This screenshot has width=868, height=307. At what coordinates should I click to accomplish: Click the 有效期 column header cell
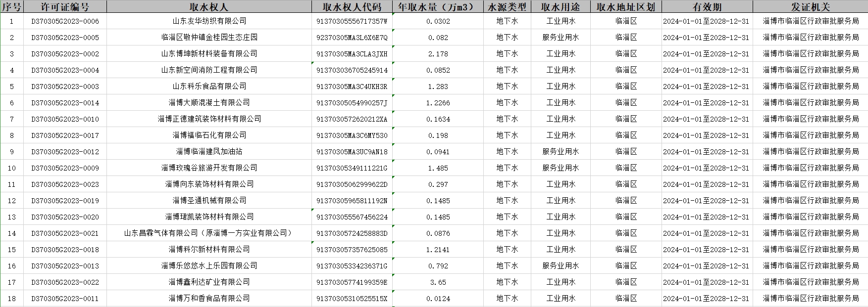(707, 7)
